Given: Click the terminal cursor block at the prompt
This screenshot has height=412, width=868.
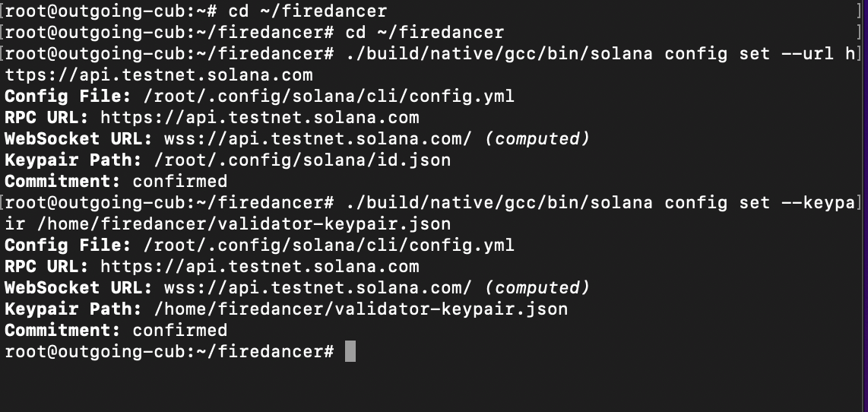Looking at the screenshot, I should click(350, 351).
